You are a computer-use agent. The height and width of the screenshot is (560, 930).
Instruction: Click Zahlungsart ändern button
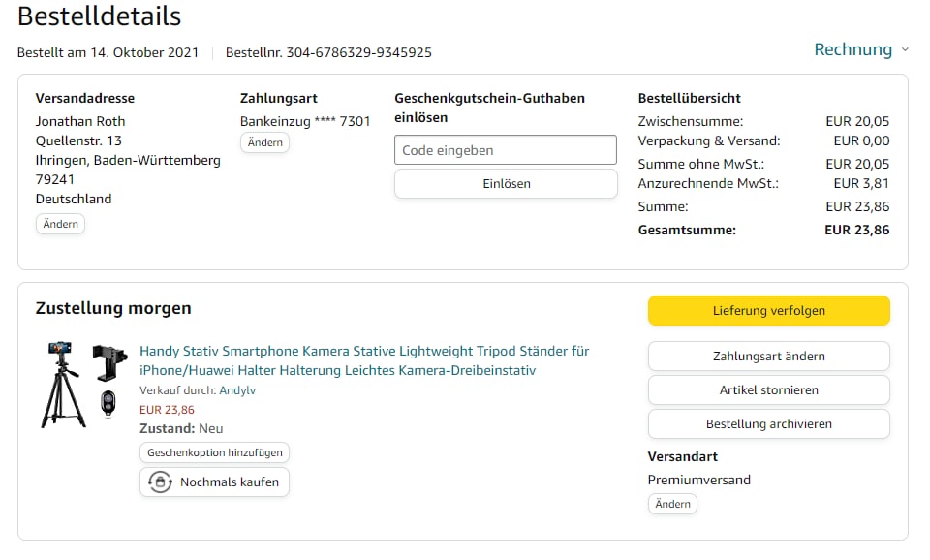click(x=768, y=356)
